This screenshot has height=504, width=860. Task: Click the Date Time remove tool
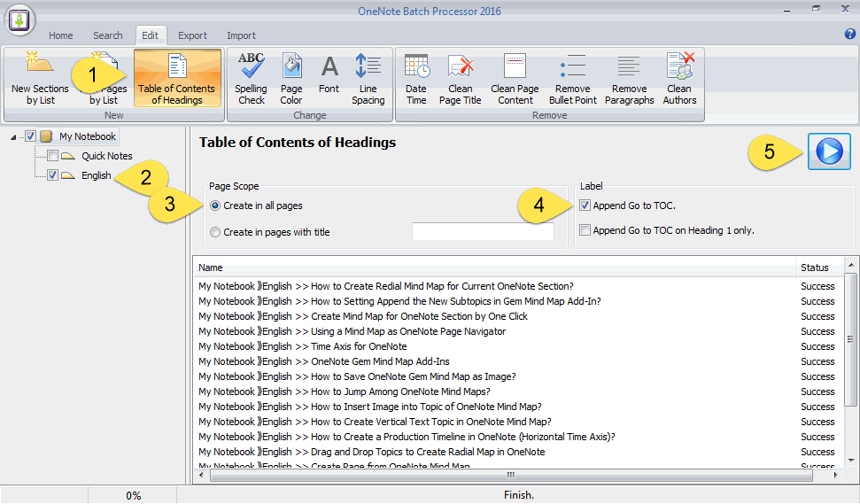[416, 78]
